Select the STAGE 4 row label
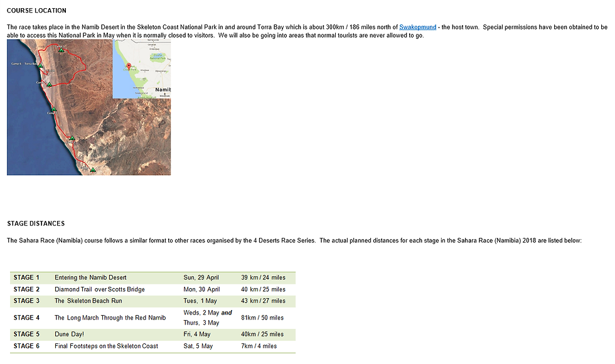The image size is (615, 364). 26,318
